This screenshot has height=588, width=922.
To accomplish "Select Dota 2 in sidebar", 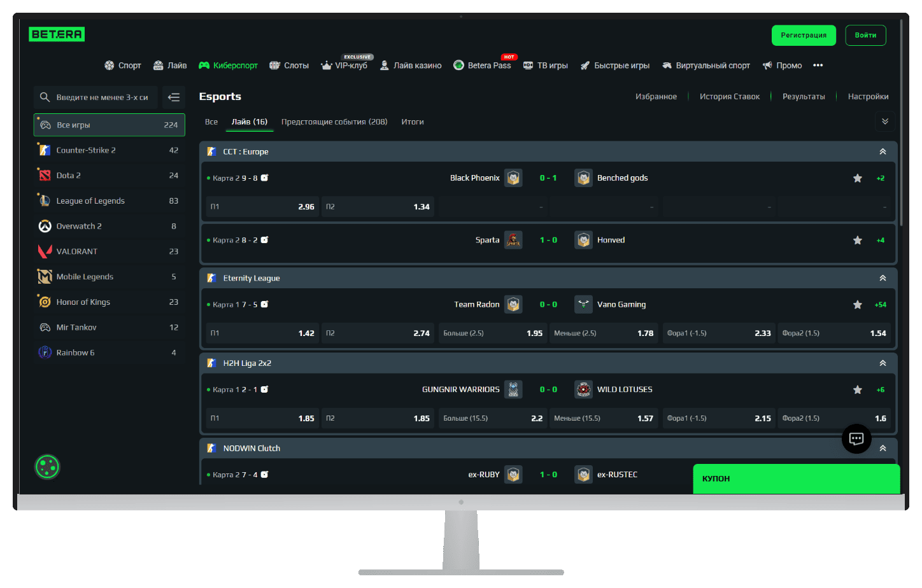I will tap(110, 176).
